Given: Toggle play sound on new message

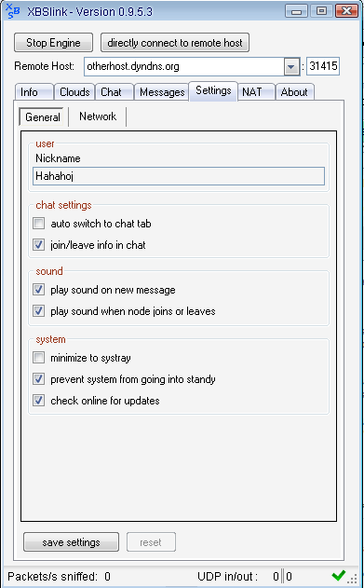Looking at the screenshot, I should (x=38, y=290).
